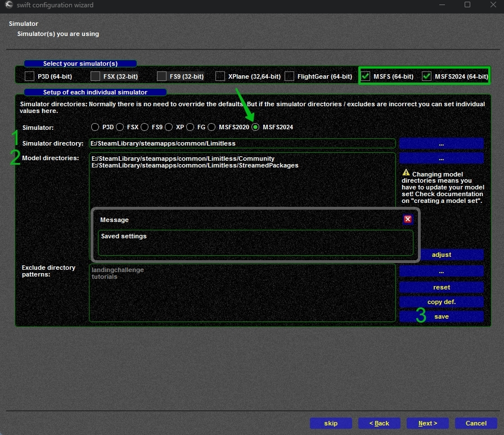The height and width of the screenshot is (435, 504).
Task: Enable the P3D (64-bit) checkbox
Action: (x=30, y=76)
